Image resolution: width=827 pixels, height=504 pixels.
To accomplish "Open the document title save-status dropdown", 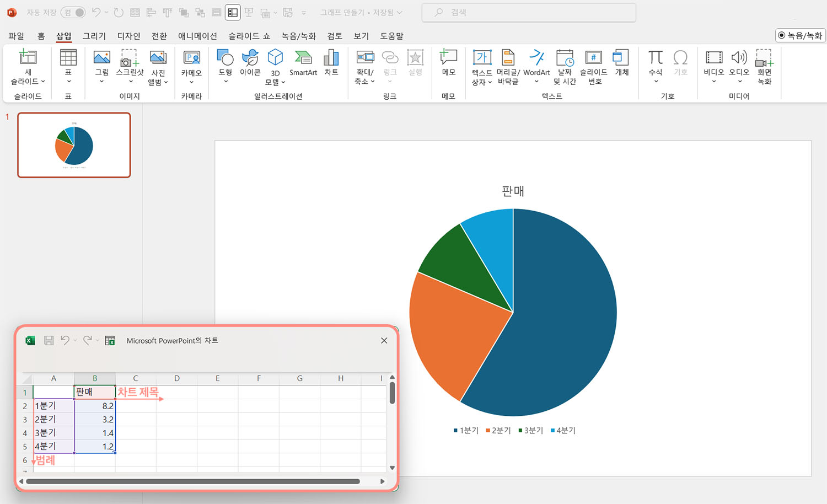I will coord(400,12).
